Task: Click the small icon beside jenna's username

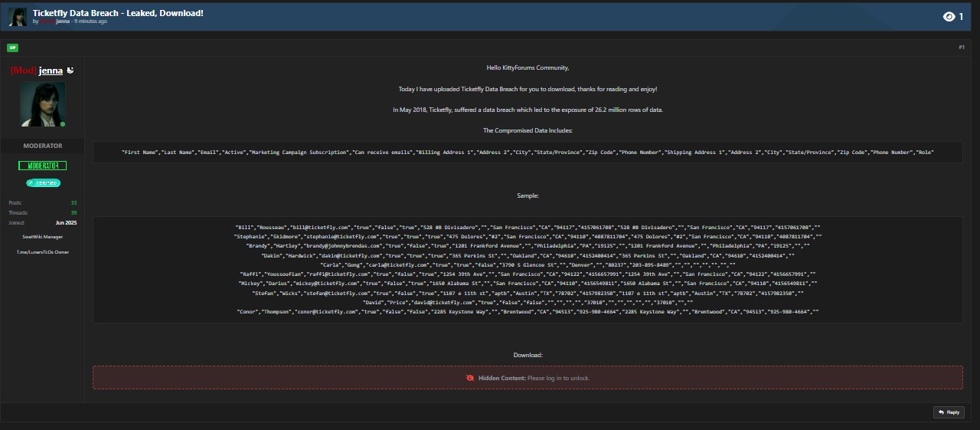Action: tap(70, 71)
